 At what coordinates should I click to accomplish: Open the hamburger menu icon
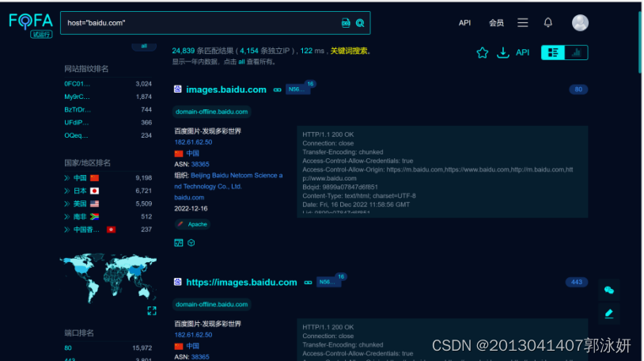[x=522, y=23]
